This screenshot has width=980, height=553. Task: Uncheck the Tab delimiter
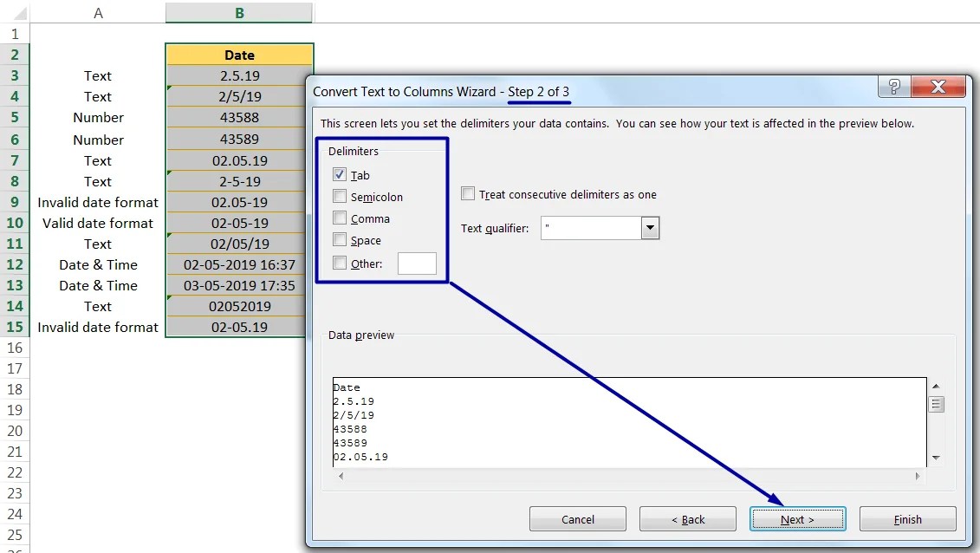[340, 174]
